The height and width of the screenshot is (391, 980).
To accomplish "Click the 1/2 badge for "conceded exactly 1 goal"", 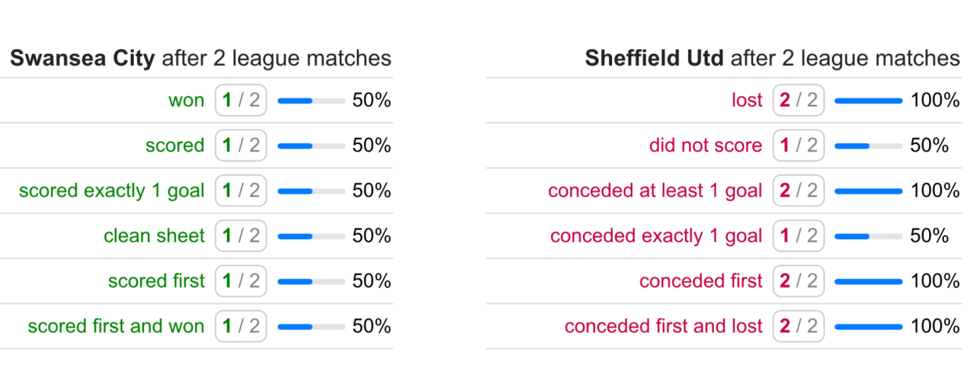I will (x=798, y=236).
